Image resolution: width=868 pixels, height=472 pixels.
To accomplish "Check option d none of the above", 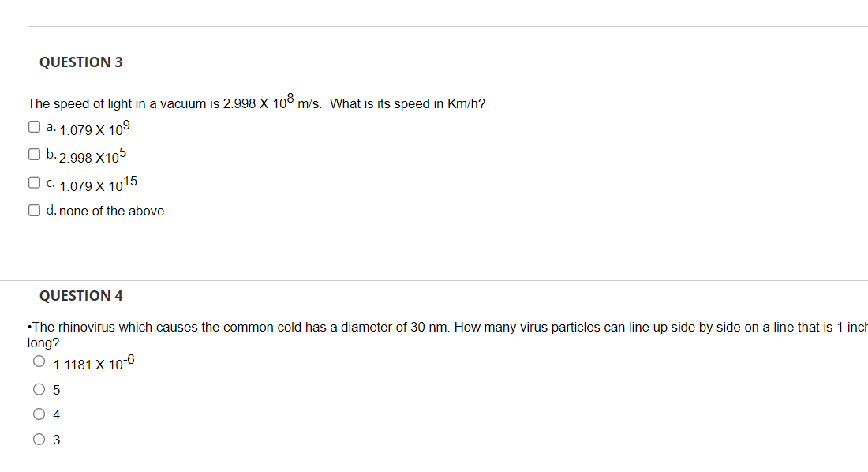I will tap(34, 211).
